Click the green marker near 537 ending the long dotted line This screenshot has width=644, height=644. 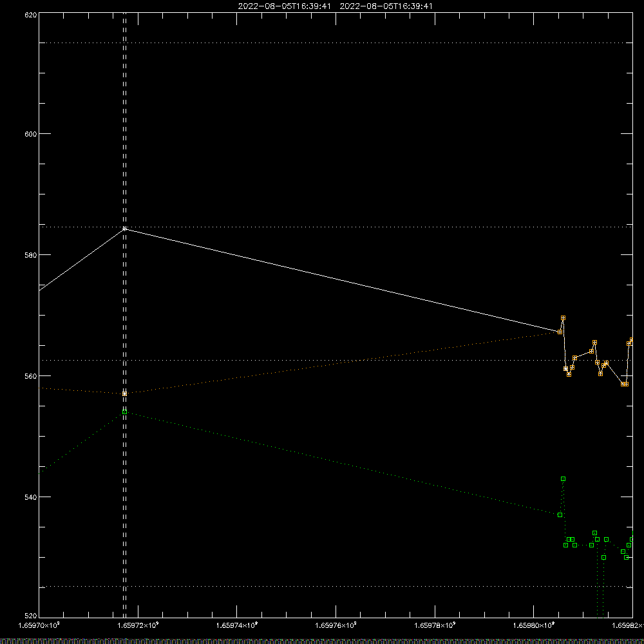point(560,515)
